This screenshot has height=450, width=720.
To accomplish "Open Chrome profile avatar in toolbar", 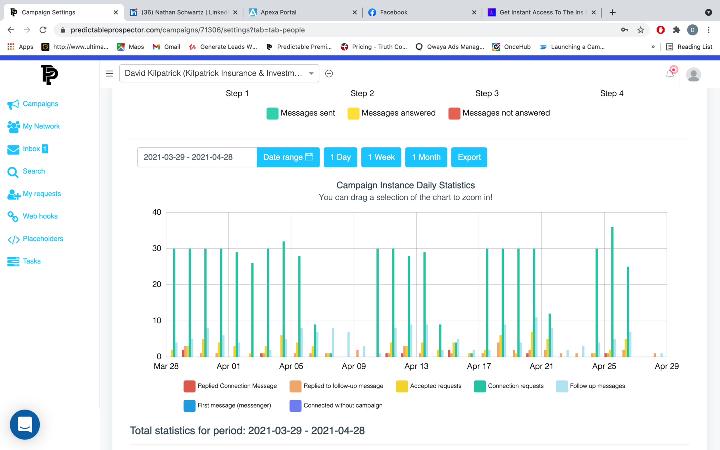I will click(692, 30).
